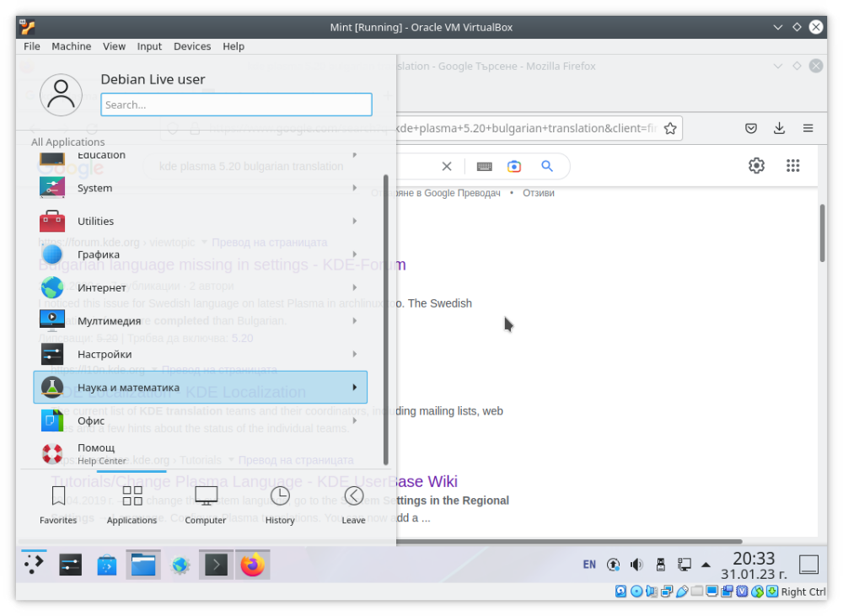Click the launcher menu scrollbar
This screenshot has width=843, height=616.
(x=385, y=319)
